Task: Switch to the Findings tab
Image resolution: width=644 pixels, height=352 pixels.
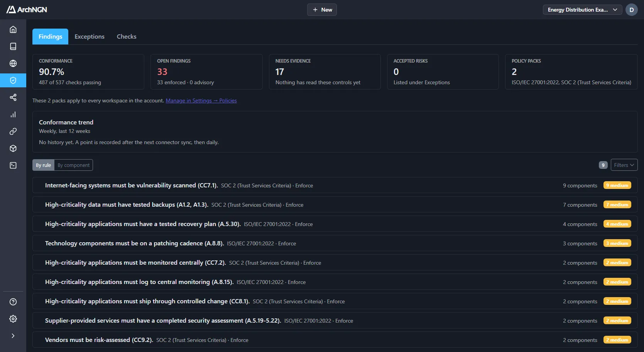Action: [x=50, y=36]
